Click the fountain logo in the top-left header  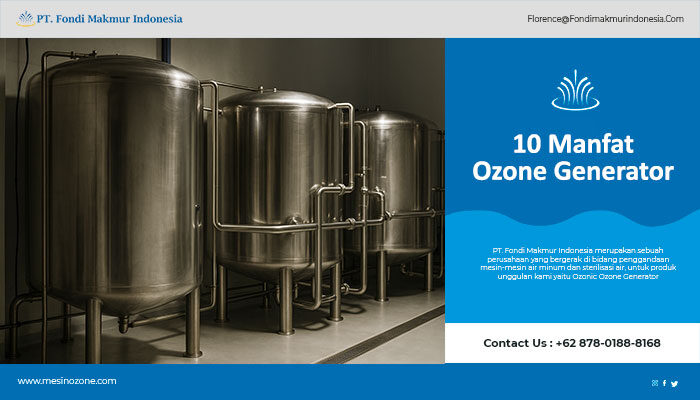pyautogui.click(x=25, y=19)
